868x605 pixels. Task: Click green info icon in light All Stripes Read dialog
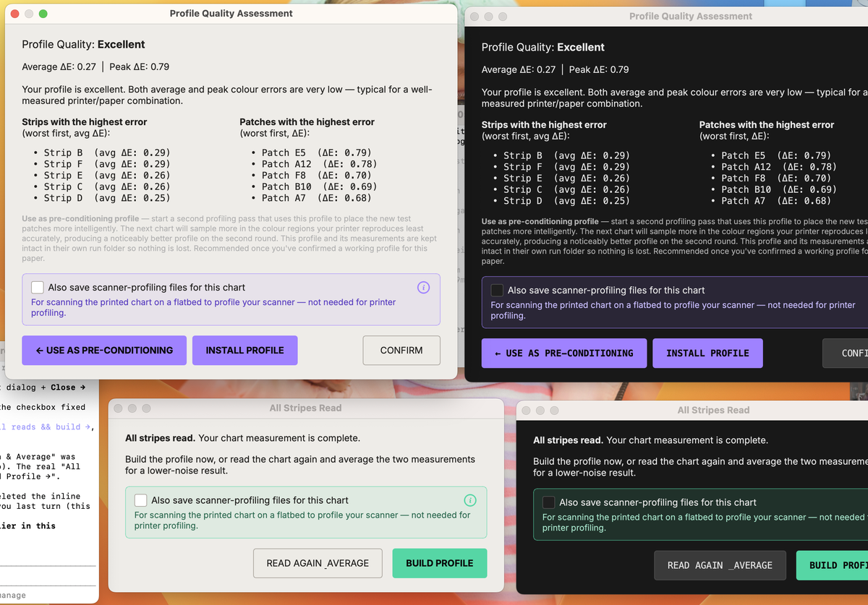(469, 500)
